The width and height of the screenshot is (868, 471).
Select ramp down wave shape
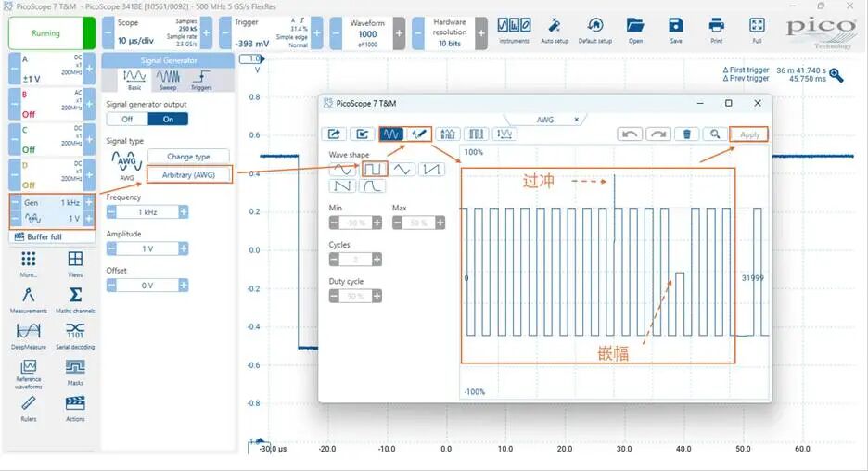tap(342, 186)
